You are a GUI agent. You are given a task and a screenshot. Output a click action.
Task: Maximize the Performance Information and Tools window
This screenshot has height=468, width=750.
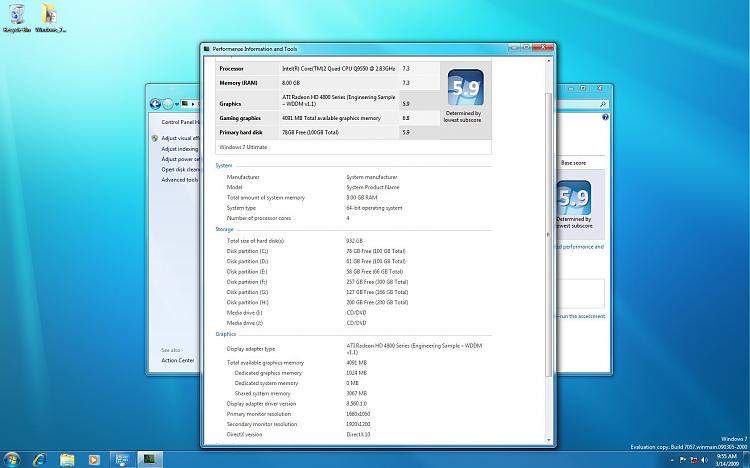click(526, 47)
